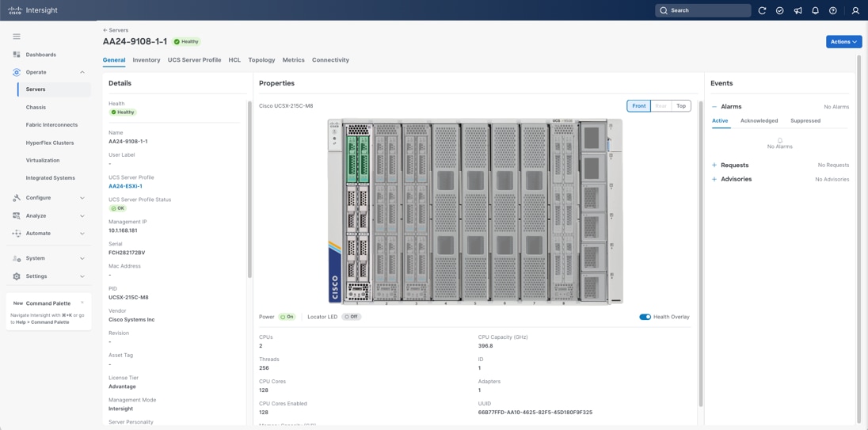Open the notifications bell icon

[x=815, y=10]
